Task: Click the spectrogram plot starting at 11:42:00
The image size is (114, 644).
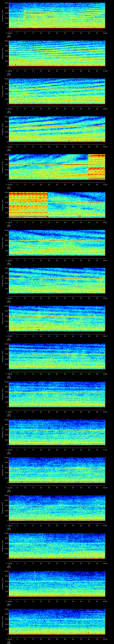Action: click(x=57, y=508)
